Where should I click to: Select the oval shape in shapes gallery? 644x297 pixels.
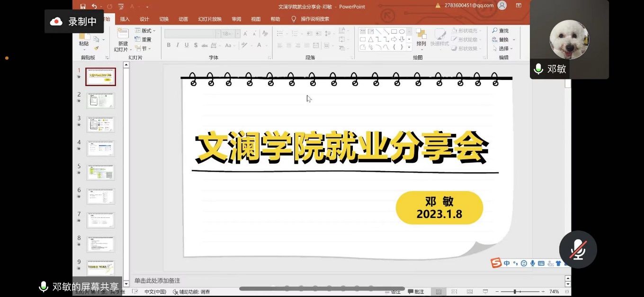[x=402, y=32]
